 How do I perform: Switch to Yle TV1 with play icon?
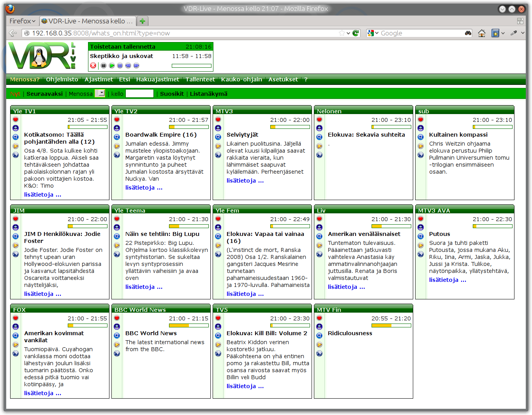16,146
